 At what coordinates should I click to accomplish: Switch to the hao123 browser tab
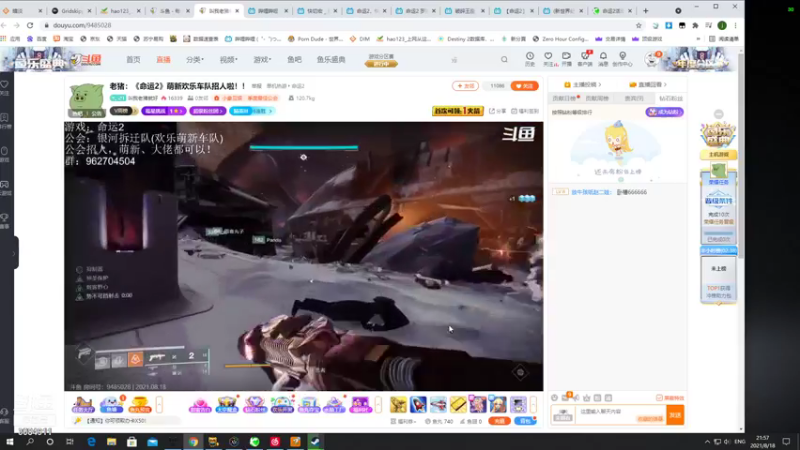(x=120, y=10)
